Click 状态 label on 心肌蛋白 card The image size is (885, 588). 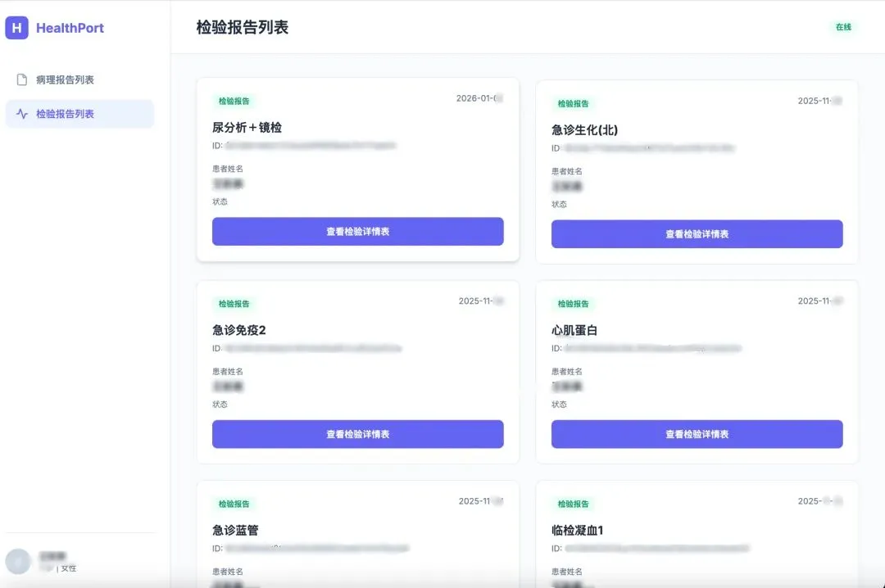[559, 404]
